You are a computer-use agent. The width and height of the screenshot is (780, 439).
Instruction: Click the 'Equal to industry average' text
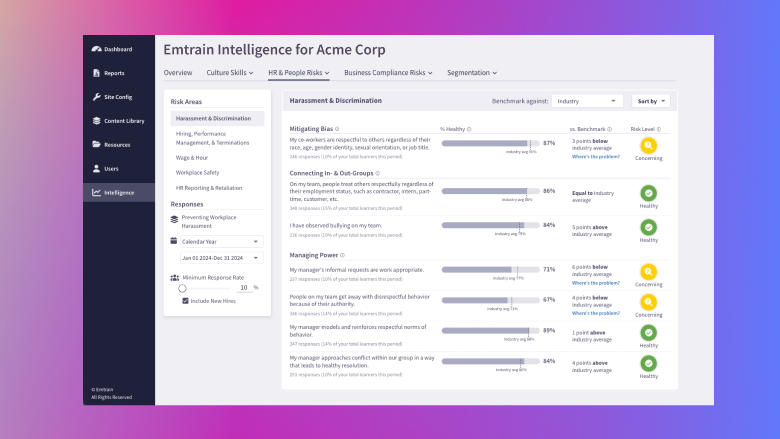click(x=592, y=196)
